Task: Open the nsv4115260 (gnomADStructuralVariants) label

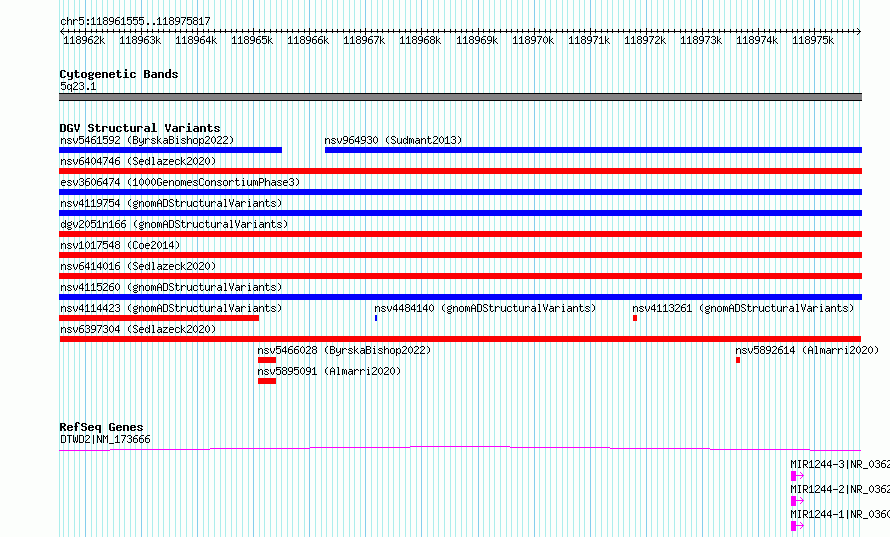Action: tap(171, 287)
